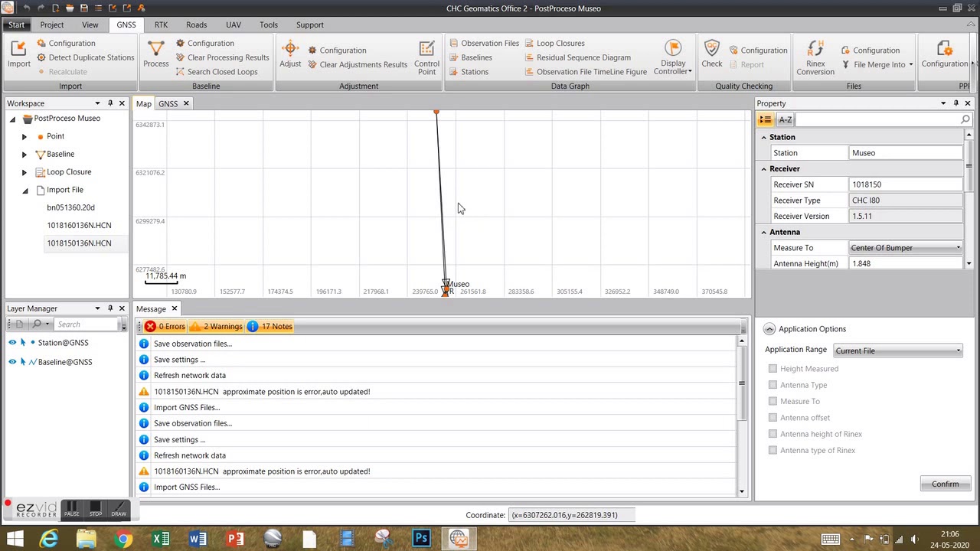Switch to the UAV ribbon tab
Viewport: 980px width, 551px height.
[x=234, y=24]
